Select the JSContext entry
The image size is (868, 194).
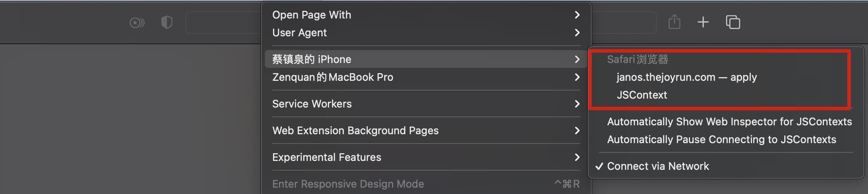click(x=642, y=95)
